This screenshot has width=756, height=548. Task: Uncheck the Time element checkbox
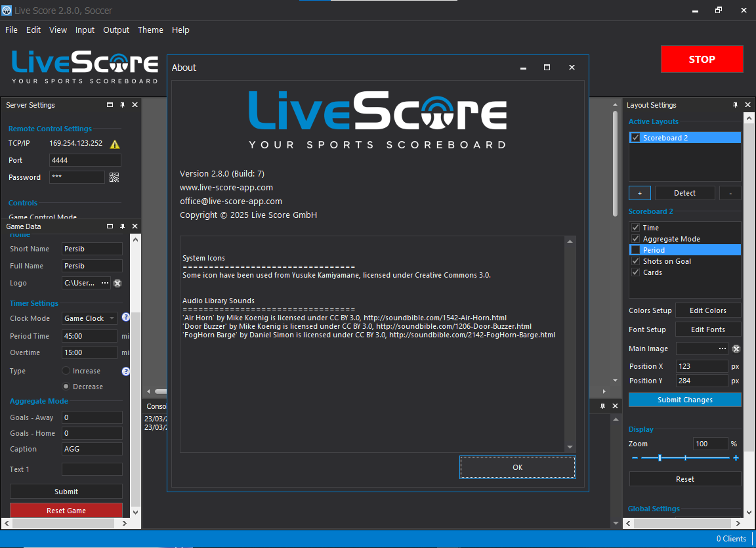635,228
